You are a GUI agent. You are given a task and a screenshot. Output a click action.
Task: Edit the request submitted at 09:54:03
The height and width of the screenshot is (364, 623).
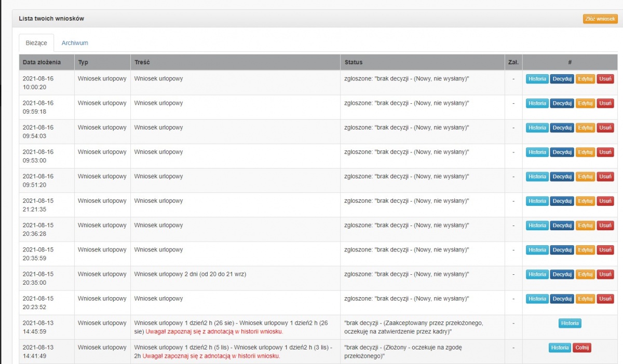(586, 128)
